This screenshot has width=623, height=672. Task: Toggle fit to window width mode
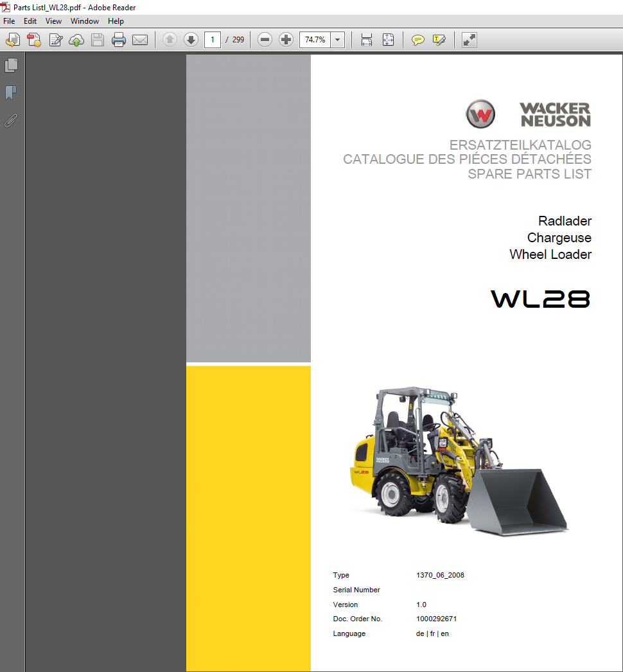[x=367, y=40]
